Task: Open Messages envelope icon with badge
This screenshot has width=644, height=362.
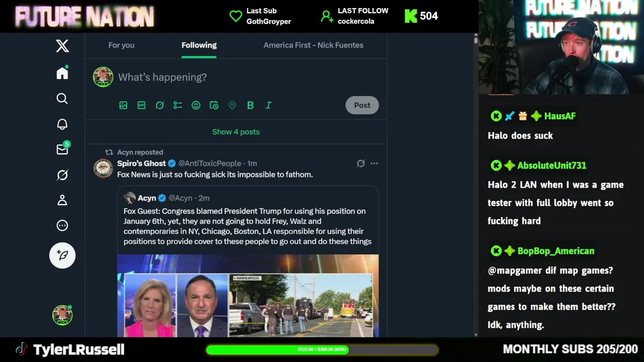Action: click(62, 149)
